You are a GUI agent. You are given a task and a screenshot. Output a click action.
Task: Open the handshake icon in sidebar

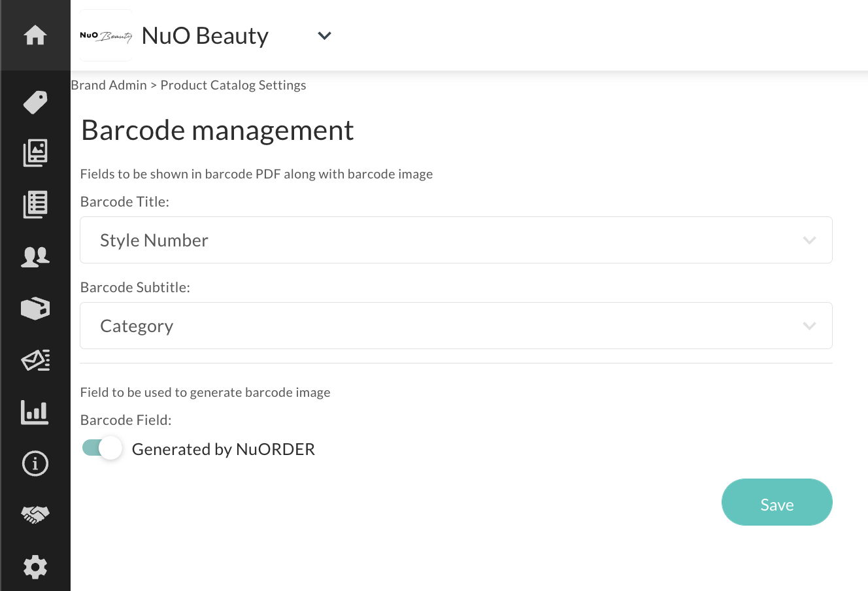35,515
